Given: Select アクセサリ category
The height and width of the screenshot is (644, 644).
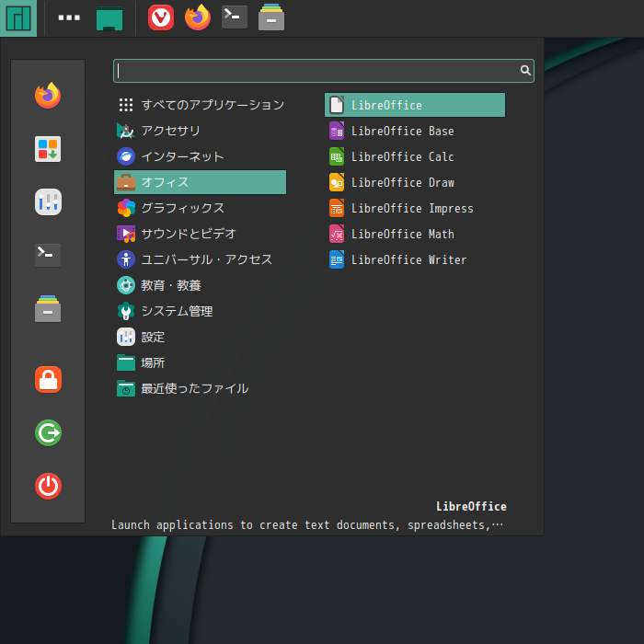Looking at the screenshot, I should (200, 131).
